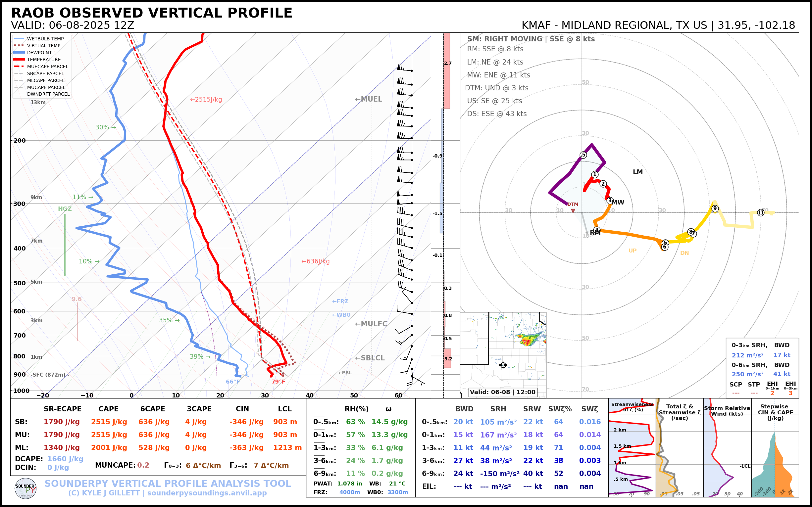Click the crosshair station marker on radar map

click(503, 365)
